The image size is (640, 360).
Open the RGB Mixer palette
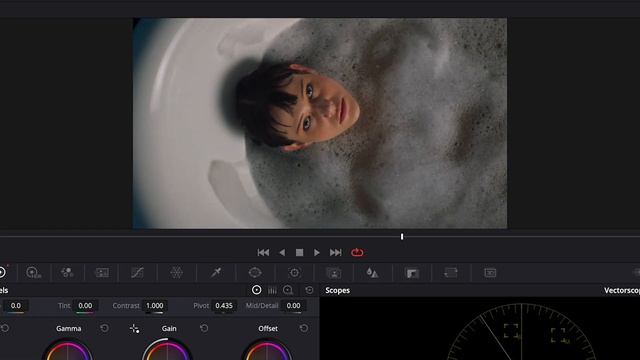pos(67,273)
